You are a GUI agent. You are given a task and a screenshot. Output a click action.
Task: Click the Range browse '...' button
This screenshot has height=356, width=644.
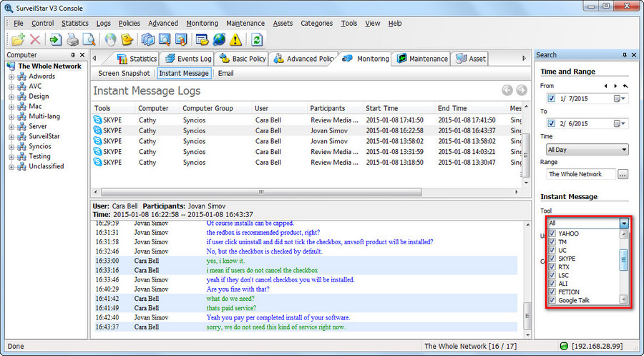coord(623,174)
